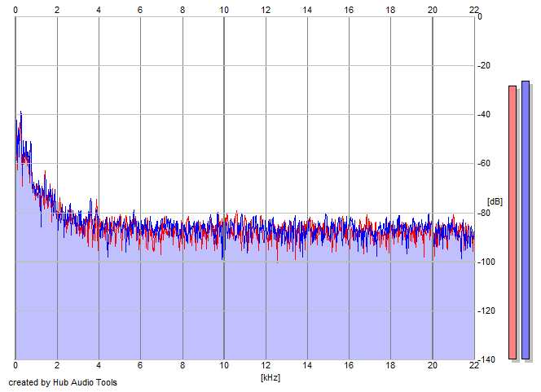Click the 4 label on the bottom frequency axis

pos(99,365)
